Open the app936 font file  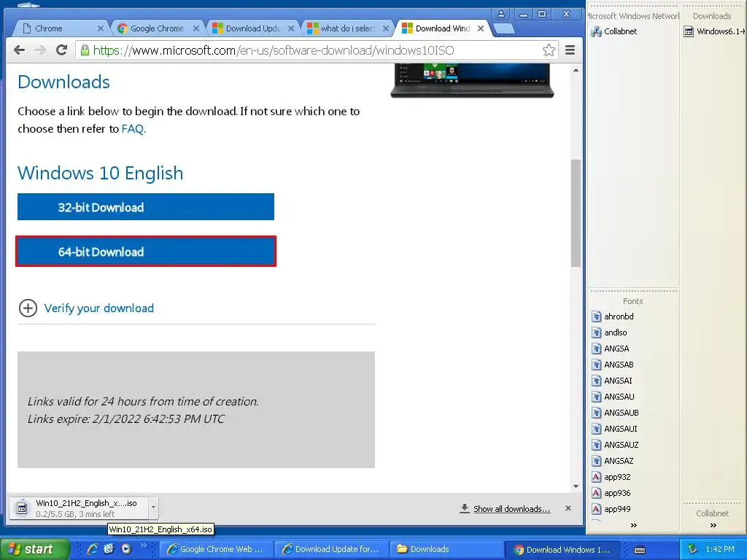[x=611, y=493]
